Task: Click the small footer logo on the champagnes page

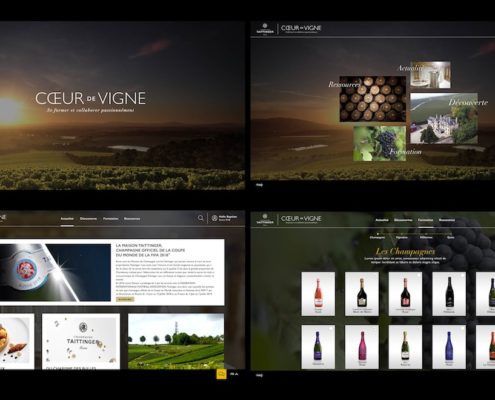Action: [259, 375]
